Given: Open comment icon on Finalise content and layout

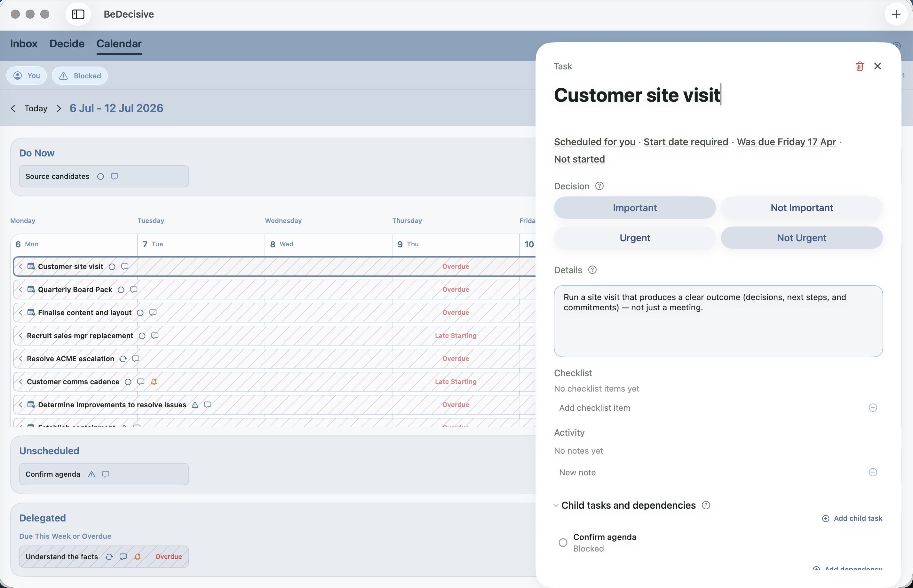Looking at the screenshot, I should [153, 313].
